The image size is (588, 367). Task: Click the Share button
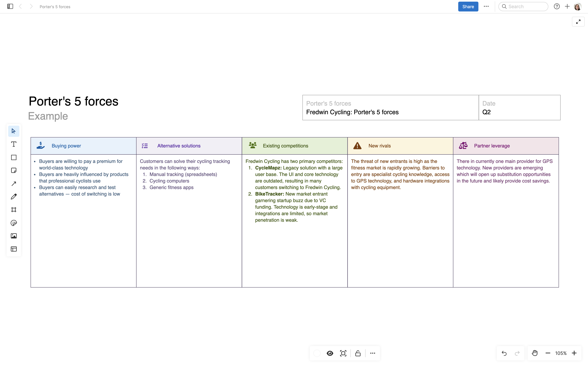pyautogui.click(x=468, y=7)
